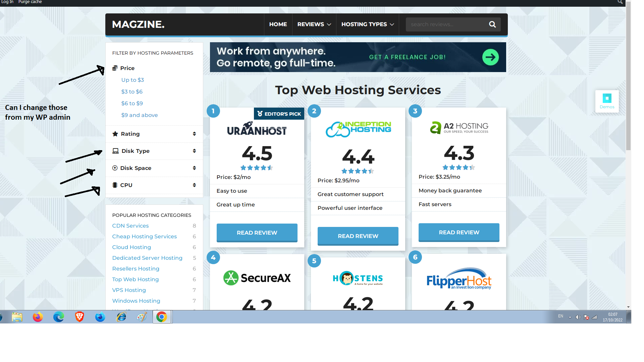
Task: Launch Firefox from the taskbar
Action: 38,317
